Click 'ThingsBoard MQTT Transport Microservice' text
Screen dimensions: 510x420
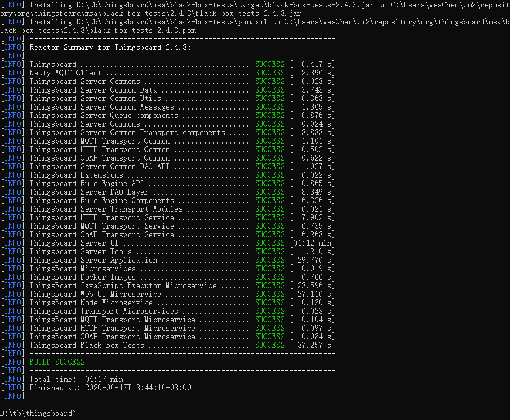[x=113, y=320]
